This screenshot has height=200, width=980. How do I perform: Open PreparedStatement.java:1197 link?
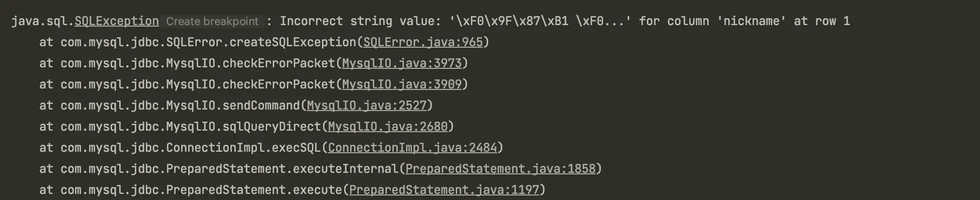[444, 190]
